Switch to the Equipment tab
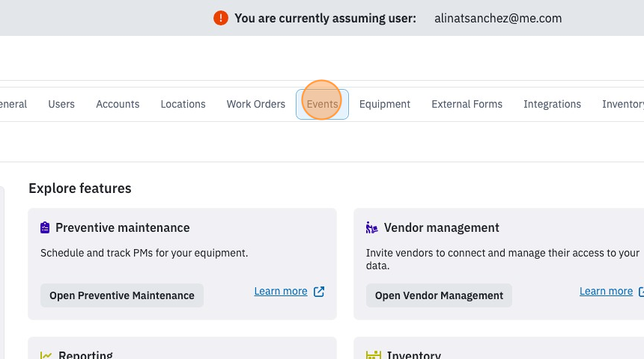Image resolution: width=644 pixels, height=359 pixels. point(385,104)
